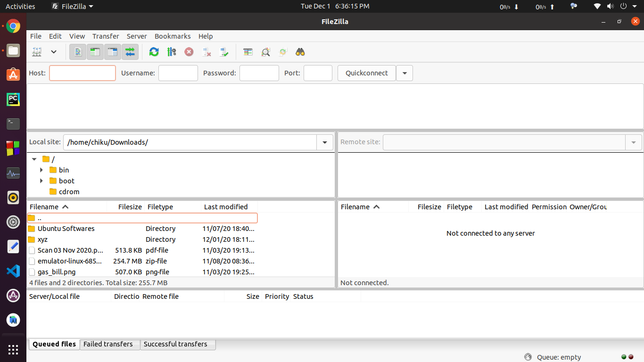
Task: Click the Process Queue toolbar icon
Action: (x=172, y=52)
